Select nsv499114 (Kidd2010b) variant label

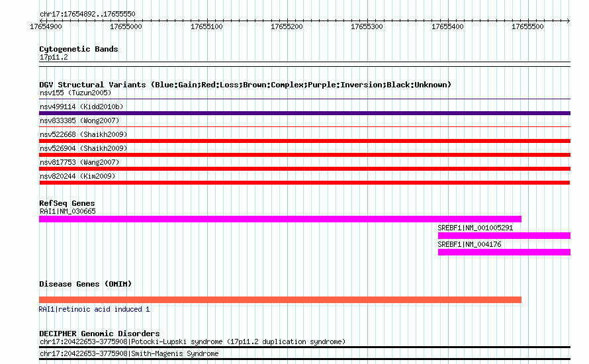[81, 107]
